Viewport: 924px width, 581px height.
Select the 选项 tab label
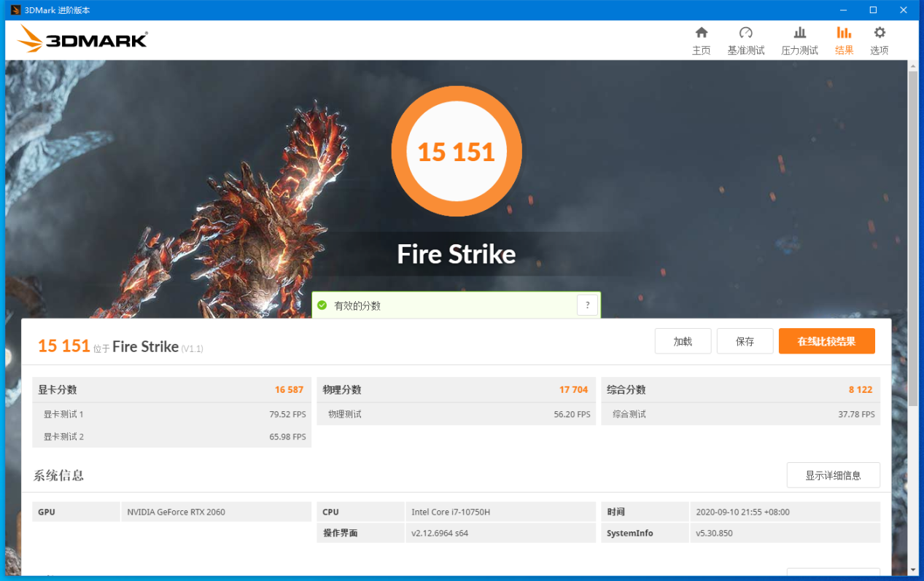[x=880, y=50]
